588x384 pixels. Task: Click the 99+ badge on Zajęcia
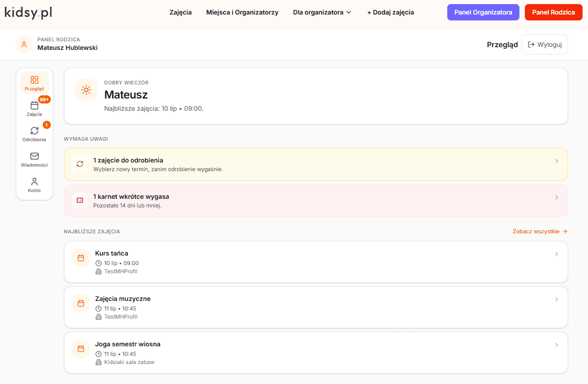44,99
